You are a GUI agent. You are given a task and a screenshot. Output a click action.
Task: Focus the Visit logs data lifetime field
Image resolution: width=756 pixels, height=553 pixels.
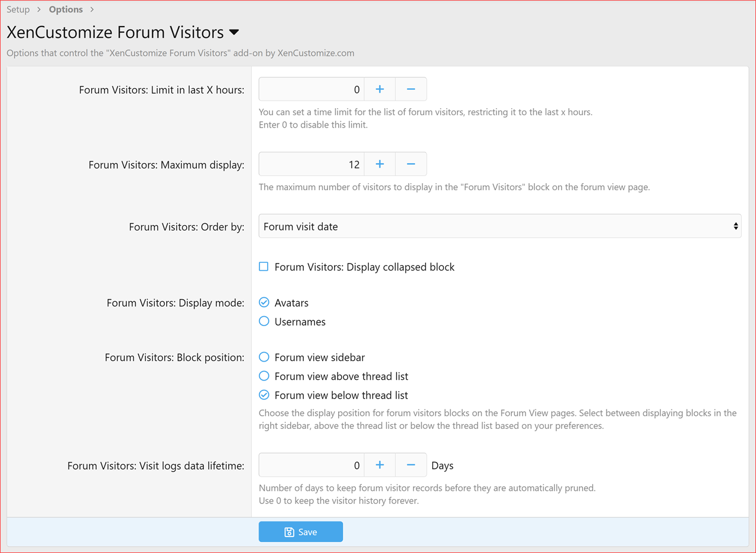click(x=312, y=466)
